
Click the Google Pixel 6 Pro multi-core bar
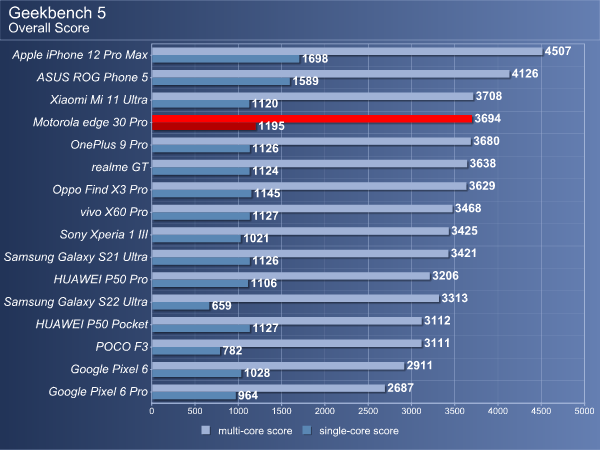click(x=268, y=388)
